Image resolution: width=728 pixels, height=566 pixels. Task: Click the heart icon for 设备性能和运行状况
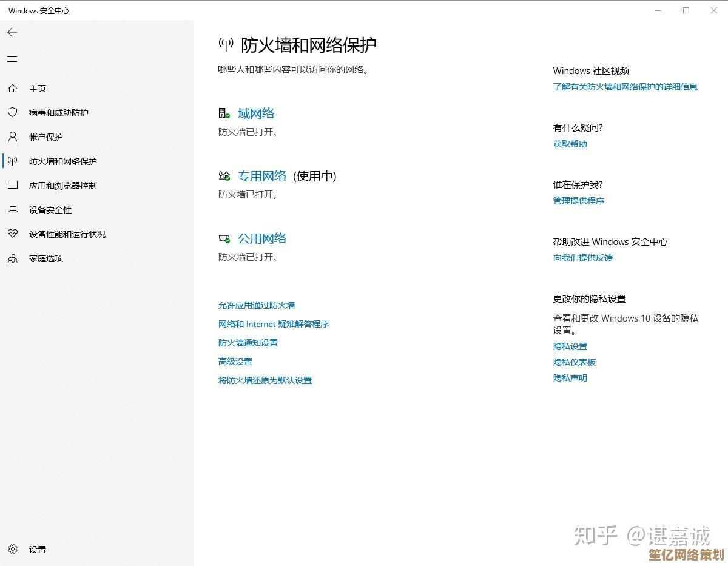pyautogui.click(x=13, y=234)
